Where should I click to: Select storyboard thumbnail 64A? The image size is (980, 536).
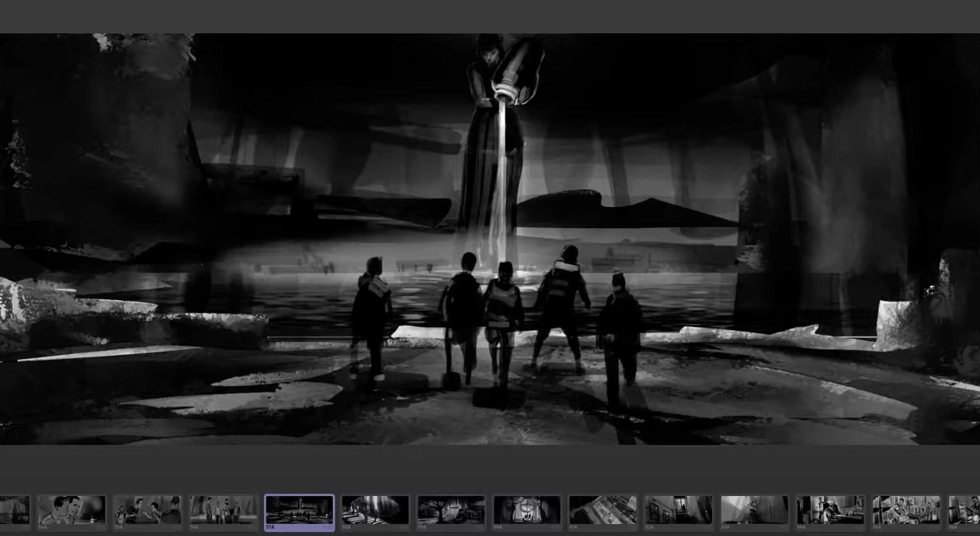tap(831, 512)
